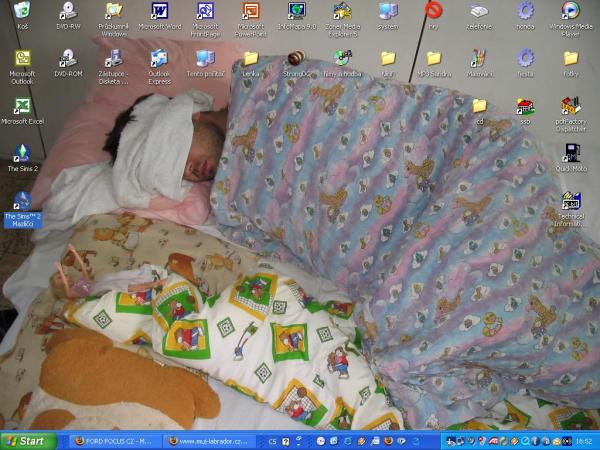Viewport: 600px width, 450px height.
Task: Switch to www.muj-labrador.cz taskbar window
Action: pyautogui.click(x=208, y=441)
